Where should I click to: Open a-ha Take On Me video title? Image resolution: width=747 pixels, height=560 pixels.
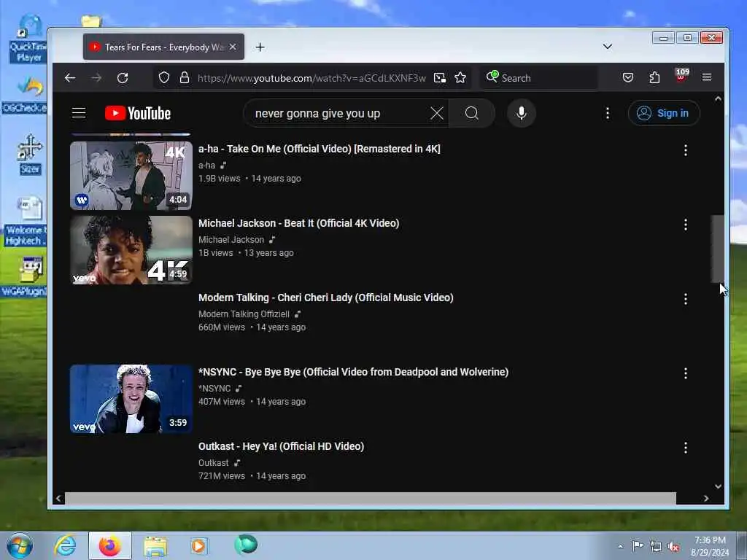click(320, 149)
